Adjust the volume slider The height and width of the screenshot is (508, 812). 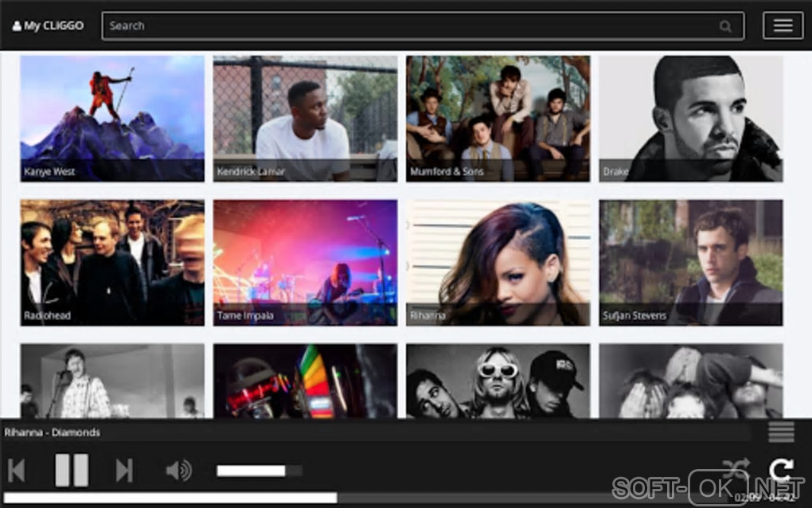260,471
